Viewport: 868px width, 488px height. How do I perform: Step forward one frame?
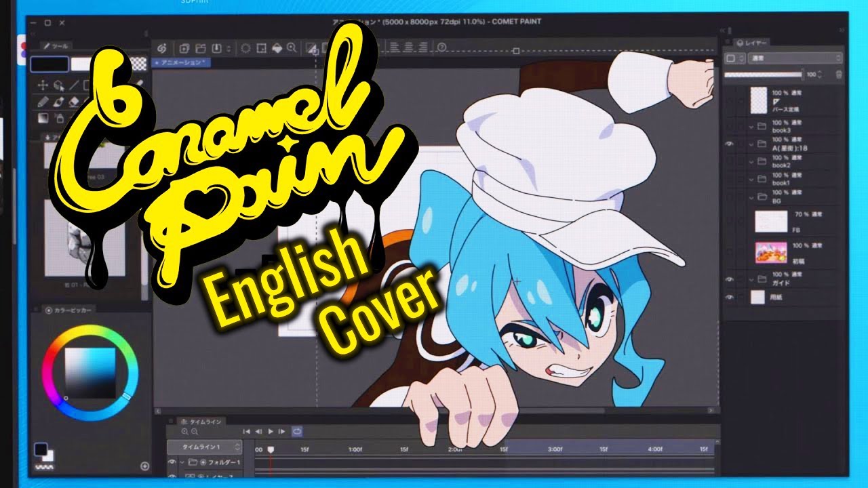pos(281,431)
